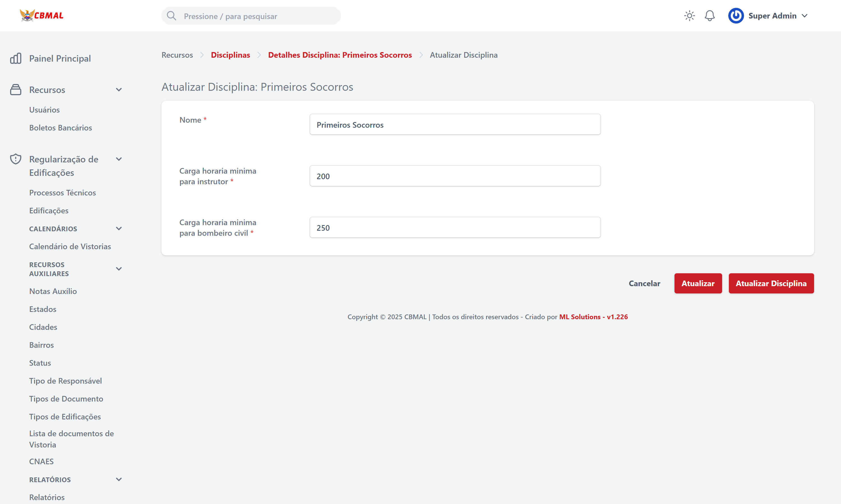Image resolution: width=841 pixels, height=504 pixels.
Task: Follow the Disciplinas breadcrumb link
Action: click(x=230, y=55)
